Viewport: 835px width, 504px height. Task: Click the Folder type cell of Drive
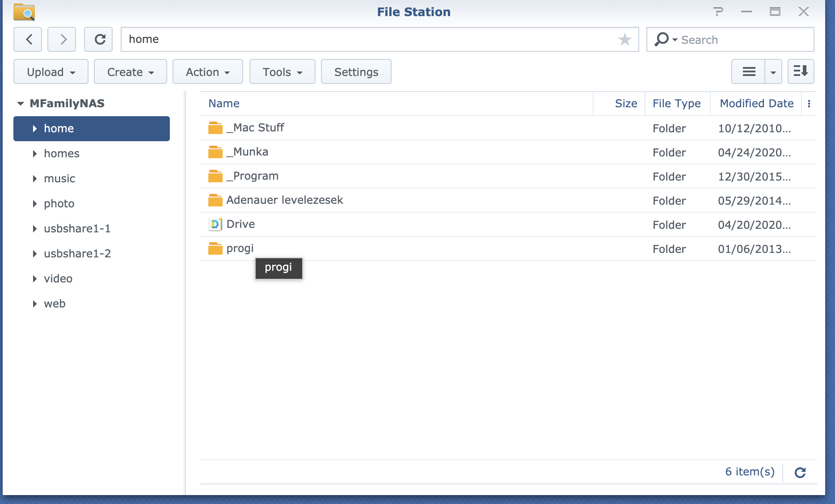coord(669,225)
